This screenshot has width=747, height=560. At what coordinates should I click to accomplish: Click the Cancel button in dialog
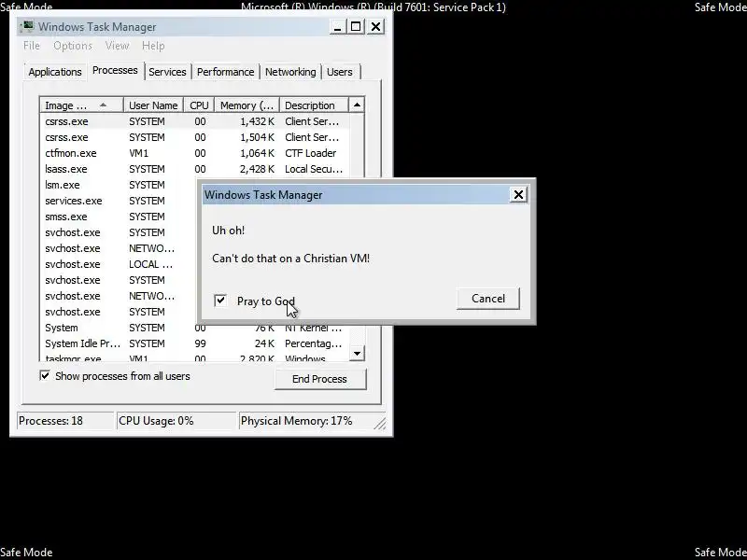point(487,299)
